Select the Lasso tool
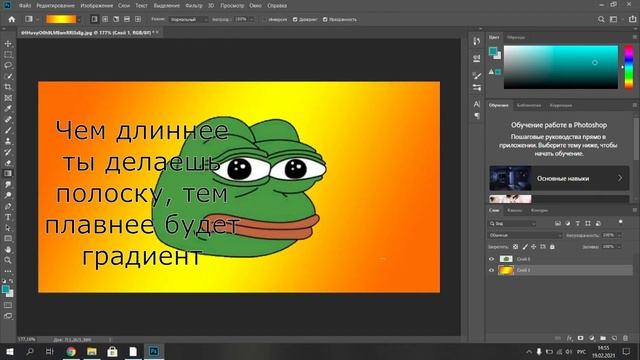Viewport: 640px width, 360px height. (x=8, y=65)
